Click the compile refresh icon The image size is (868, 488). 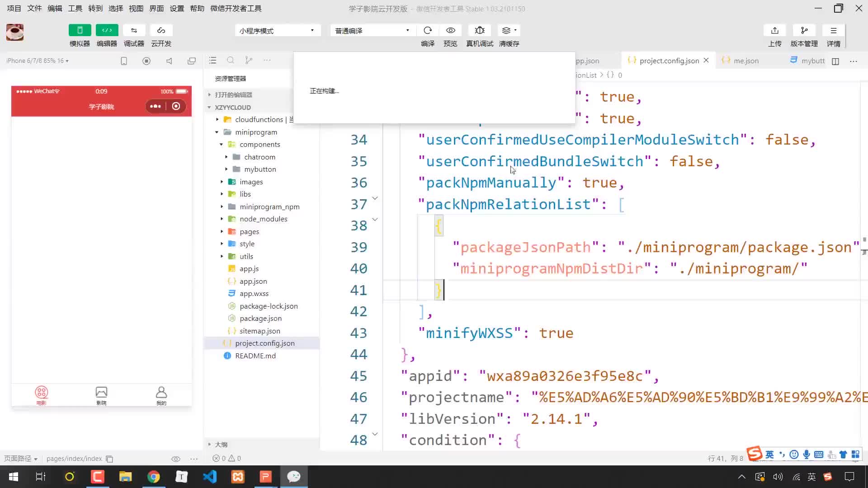click(428, 30)
